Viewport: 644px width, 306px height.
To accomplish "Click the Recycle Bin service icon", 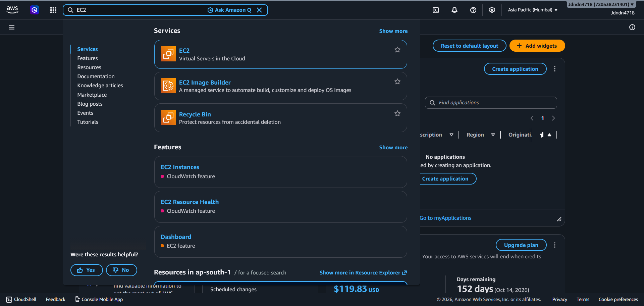I will click(x=168, y=118).
